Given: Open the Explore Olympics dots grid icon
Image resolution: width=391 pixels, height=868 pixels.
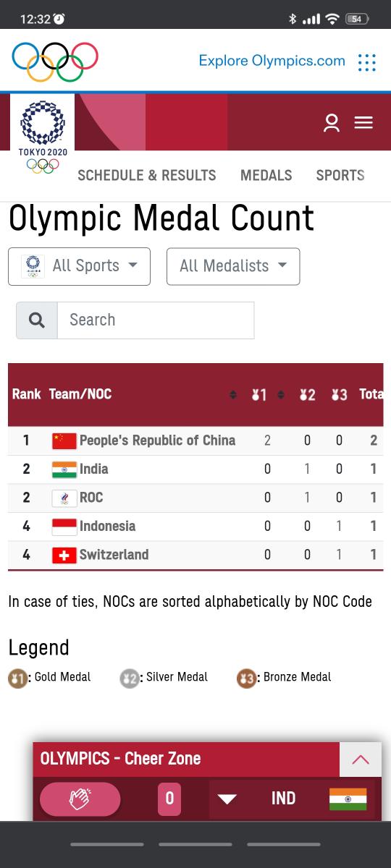Looking at the screenshot, I should pos(367,62).
